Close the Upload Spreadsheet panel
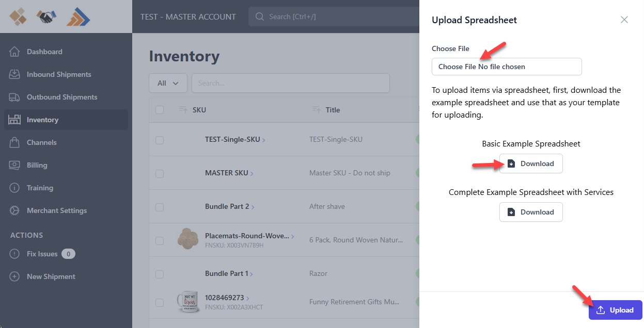Screen dimensions: 644x328 point(624,20)
